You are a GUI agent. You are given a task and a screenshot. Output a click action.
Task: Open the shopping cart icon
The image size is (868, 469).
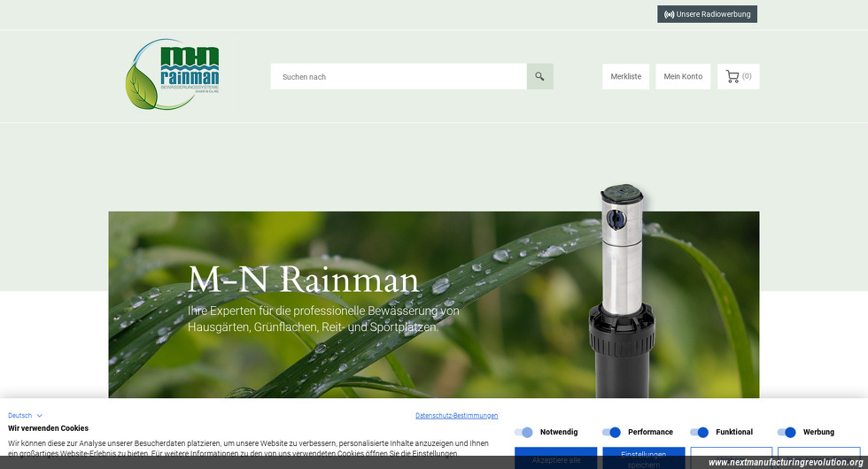point(739,76)
